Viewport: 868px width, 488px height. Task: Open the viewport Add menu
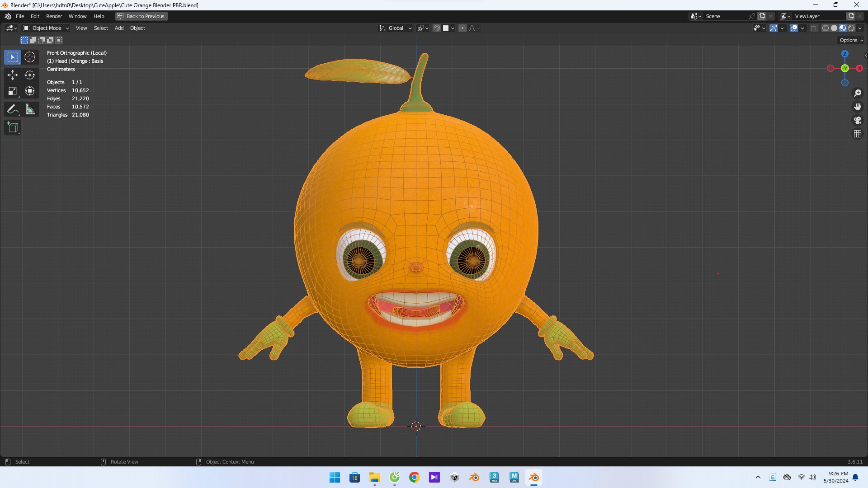point(119,28)
